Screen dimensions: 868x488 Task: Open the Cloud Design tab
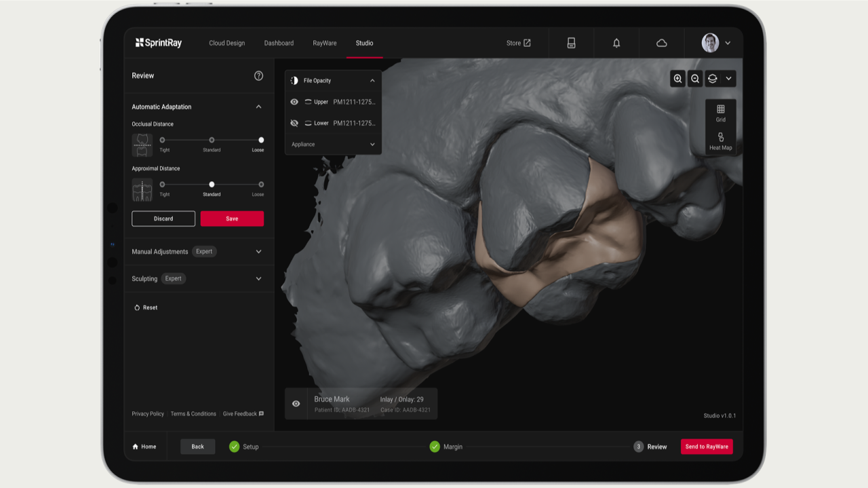(226, 43)
